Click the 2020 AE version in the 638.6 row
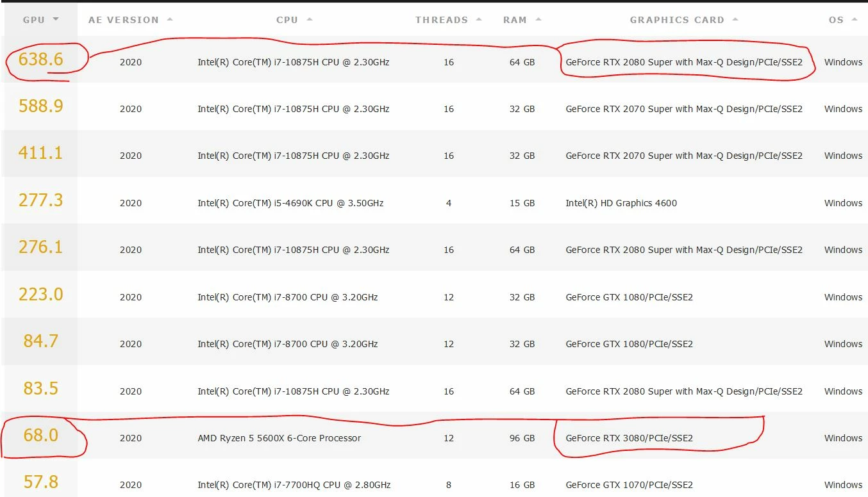This screenshot has width=868, height=497. point(131,62)
